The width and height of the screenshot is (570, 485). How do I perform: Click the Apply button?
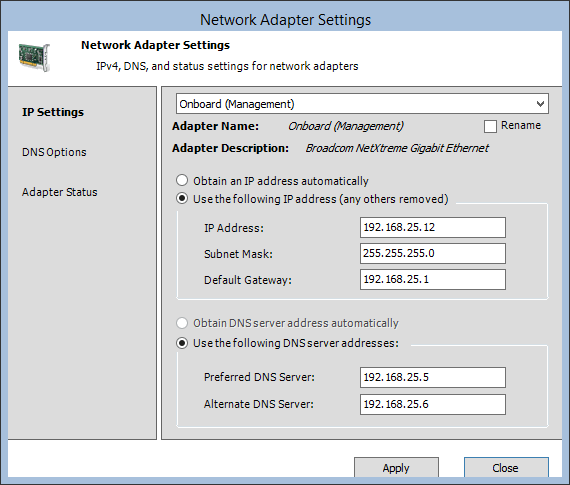point(396,468)
